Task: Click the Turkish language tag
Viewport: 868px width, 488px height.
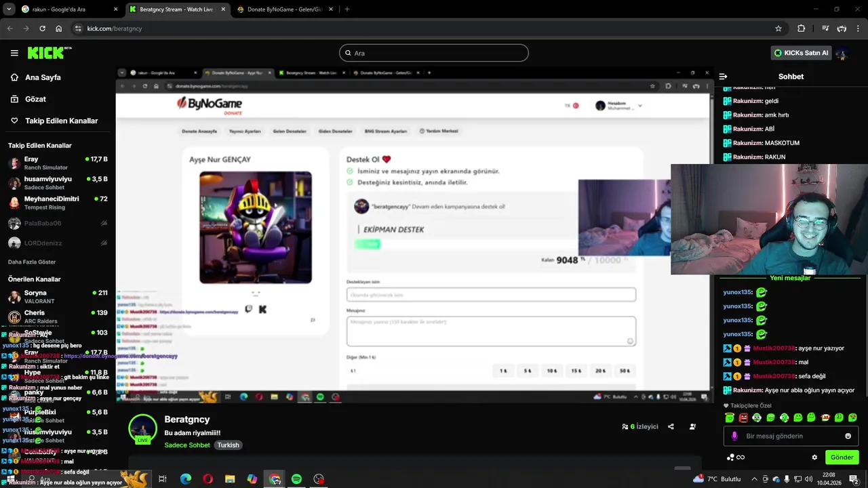Action: [x=228, y=445]
